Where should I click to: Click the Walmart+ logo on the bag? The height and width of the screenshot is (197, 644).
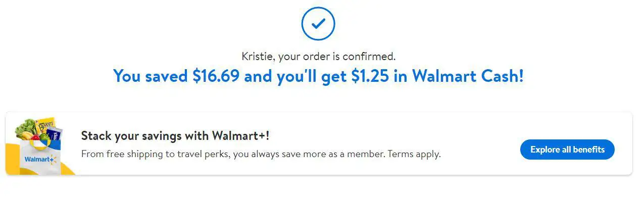41,159
